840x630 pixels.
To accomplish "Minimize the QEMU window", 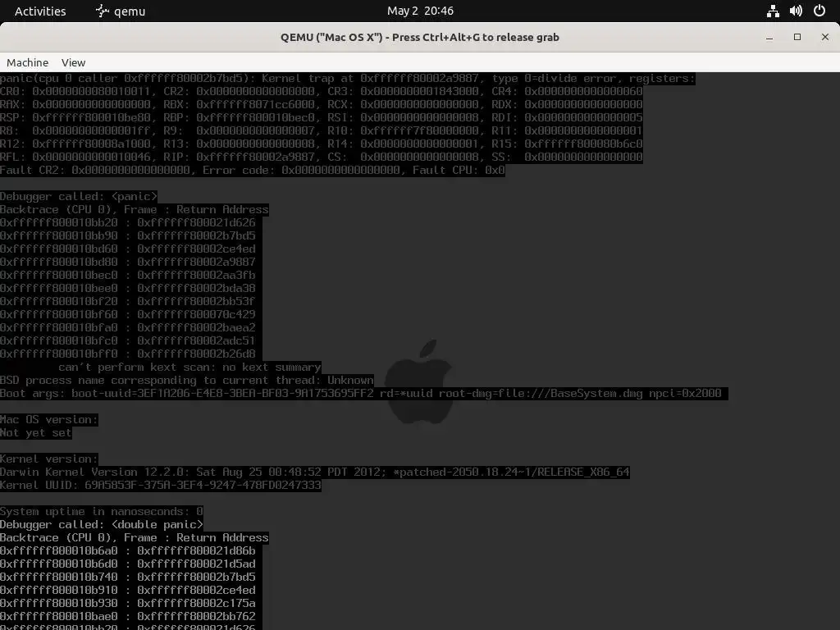I will [769, 37].
